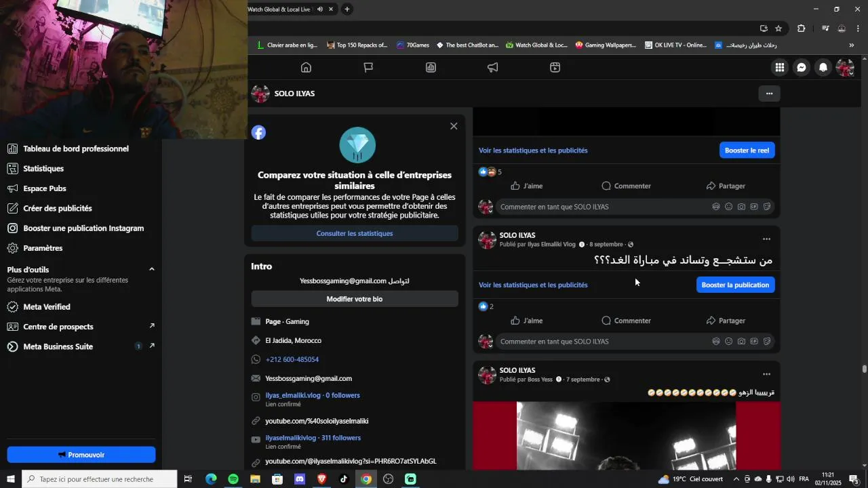
Task: Click Consulter les statistiques button
Action: [355, 233]
